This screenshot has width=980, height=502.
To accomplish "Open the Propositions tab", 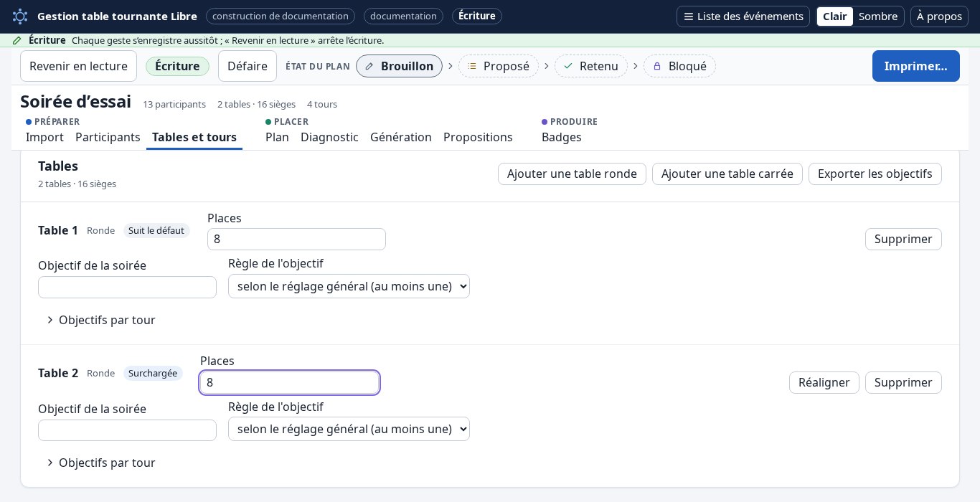I will [478, 137].
